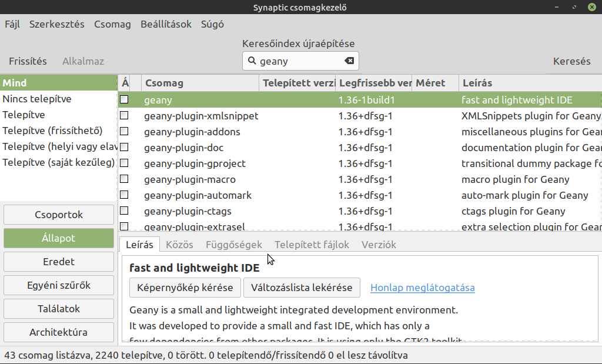
Task: Click the Egyéni szűrők button
Action: tap(59, 285)
